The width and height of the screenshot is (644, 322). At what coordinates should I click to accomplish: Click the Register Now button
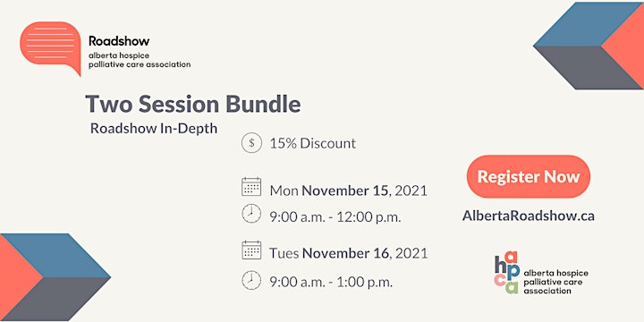(529, 176)
